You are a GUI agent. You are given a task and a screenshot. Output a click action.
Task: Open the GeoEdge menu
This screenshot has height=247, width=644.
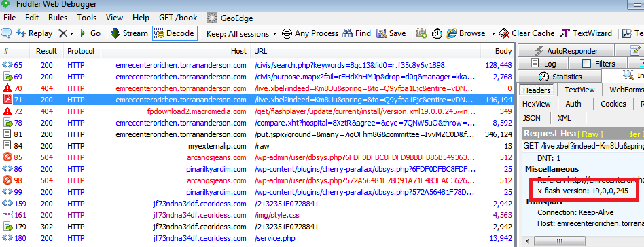tap(230, 18)
